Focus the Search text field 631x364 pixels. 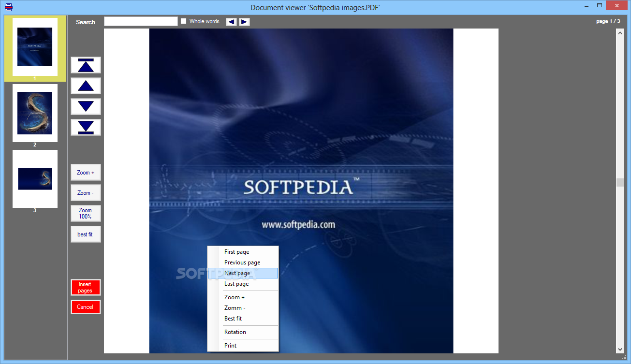[141, 21]
